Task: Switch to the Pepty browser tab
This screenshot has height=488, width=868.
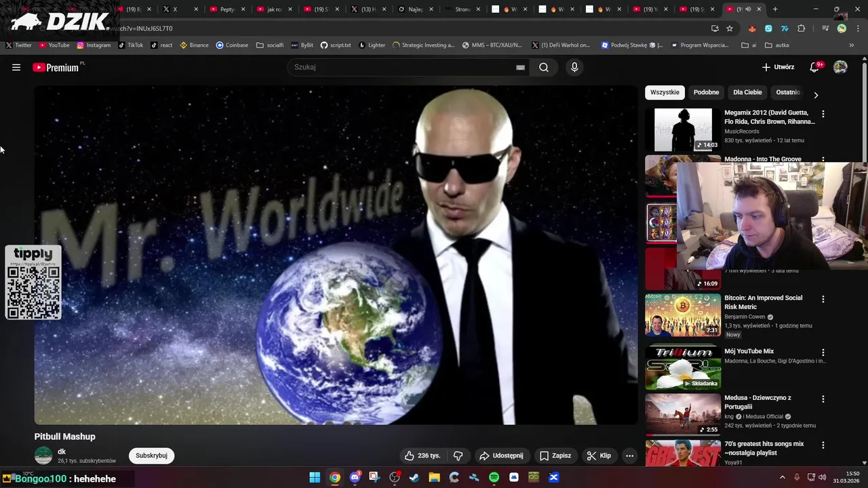Action: [227, 9]
